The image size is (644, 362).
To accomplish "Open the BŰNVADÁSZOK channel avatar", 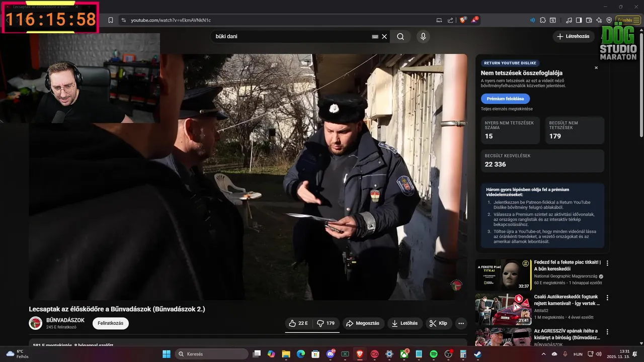I will click(35, 323).
